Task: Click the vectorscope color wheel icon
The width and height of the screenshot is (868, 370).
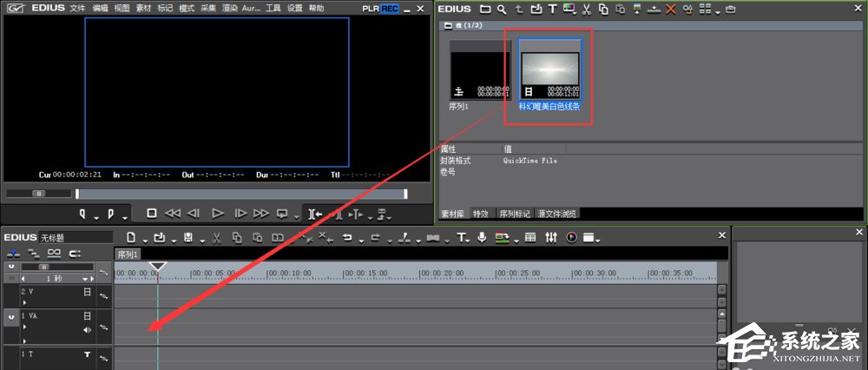Action: point(572,237)
